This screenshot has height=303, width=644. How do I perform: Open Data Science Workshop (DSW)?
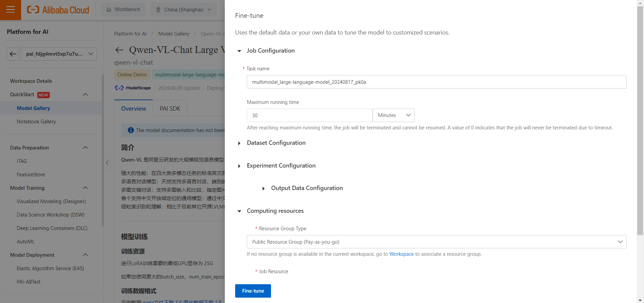pos(51,215)
